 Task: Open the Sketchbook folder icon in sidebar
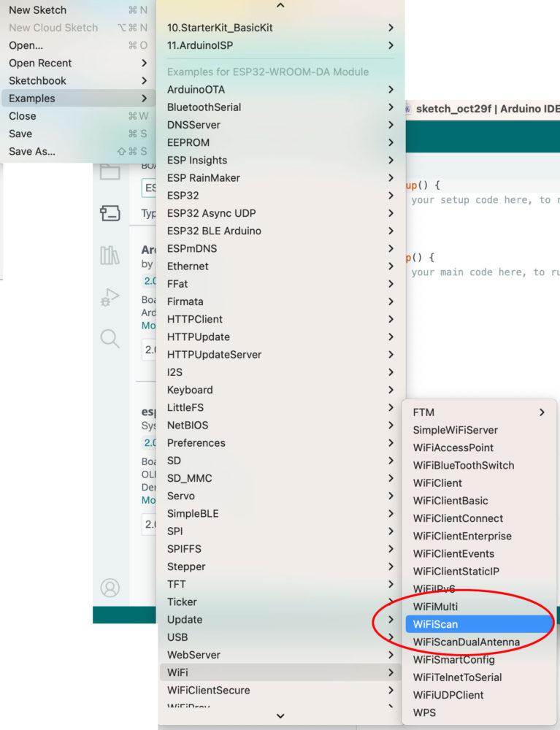(110, 172)
